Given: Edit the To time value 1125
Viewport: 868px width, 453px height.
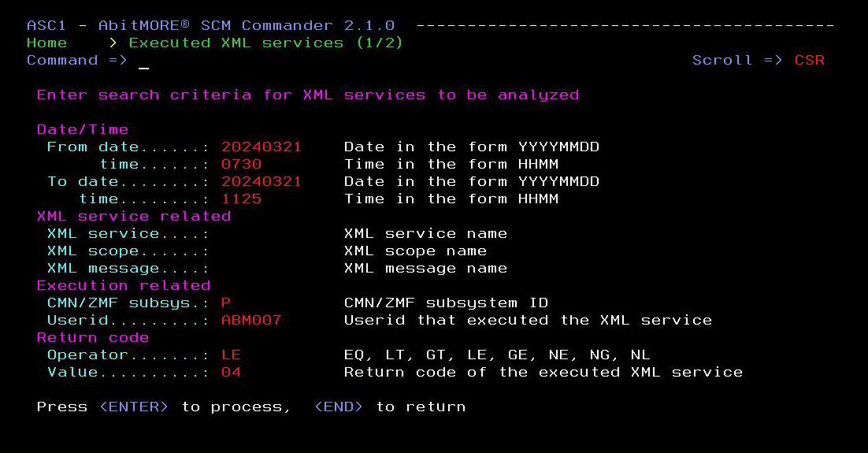Looking at the screenshot, I should 241,199.
